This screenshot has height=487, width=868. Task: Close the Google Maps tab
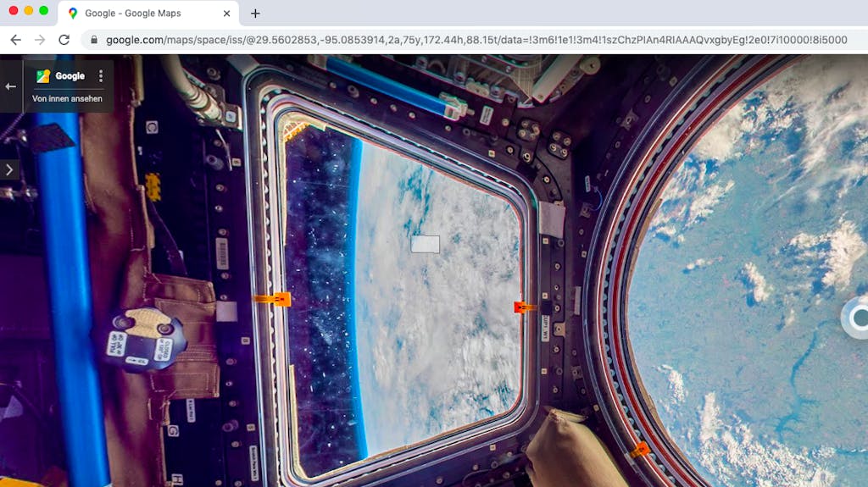pos(226,14)
